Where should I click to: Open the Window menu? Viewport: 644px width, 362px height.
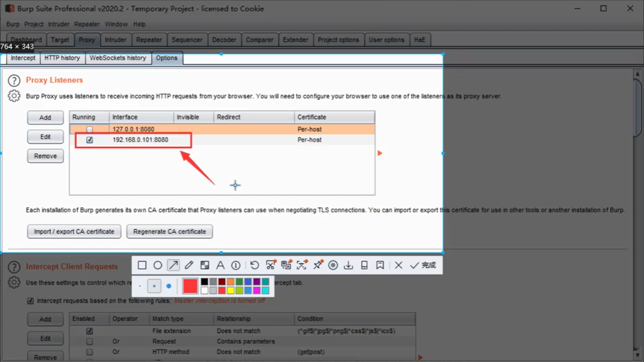(x=116, y=24)
